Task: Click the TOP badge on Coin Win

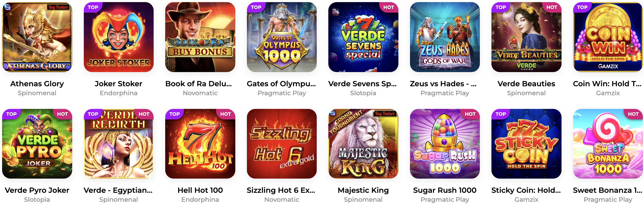Action: point(582,7)
